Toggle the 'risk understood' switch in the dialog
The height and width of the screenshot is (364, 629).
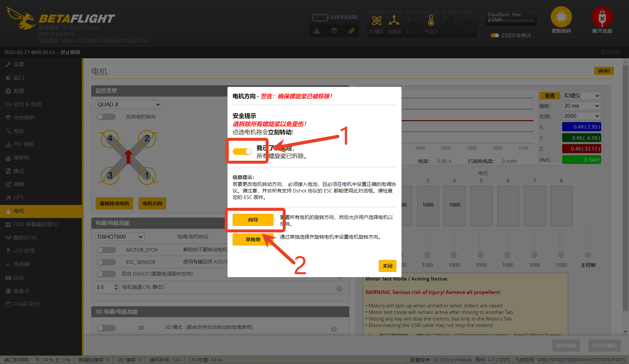click(x=242, y=152)
